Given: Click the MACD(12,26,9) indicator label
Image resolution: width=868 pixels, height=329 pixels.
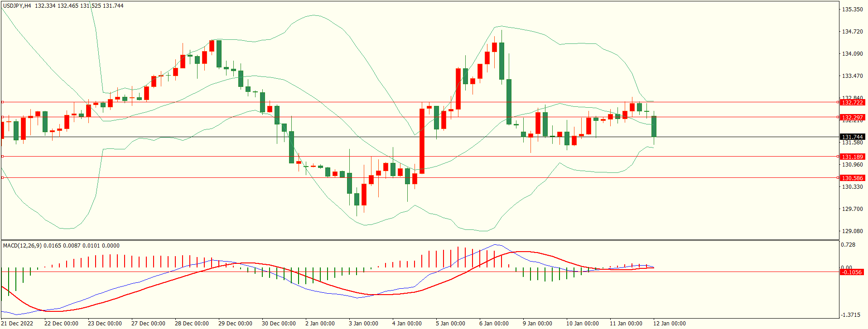Looking at the screenshot, I should (22, 246).
